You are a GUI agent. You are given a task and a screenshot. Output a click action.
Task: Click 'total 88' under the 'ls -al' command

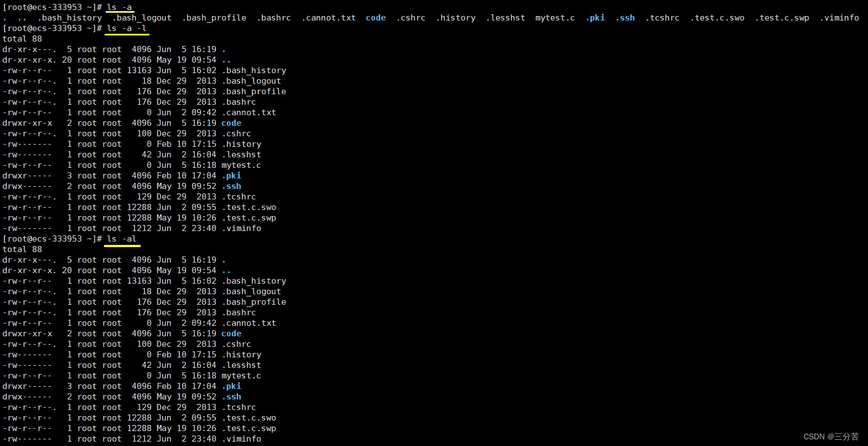[x=22, y=249]
